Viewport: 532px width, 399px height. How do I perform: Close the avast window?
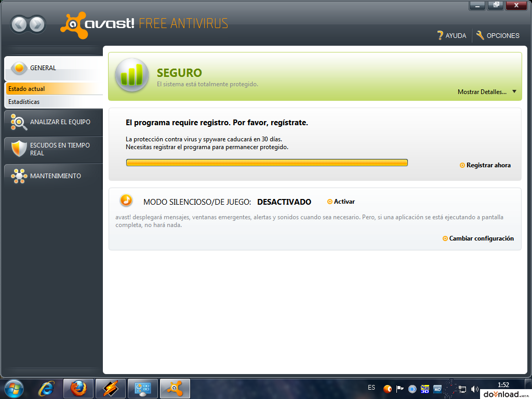(x=516, y=5)
